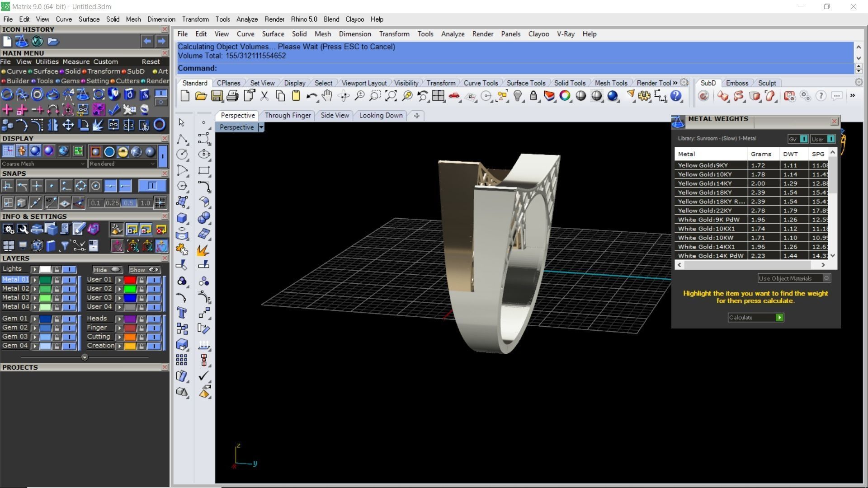
Task: Toggle visibility switch for Metal 01 layer
Action: pos(69,280)
